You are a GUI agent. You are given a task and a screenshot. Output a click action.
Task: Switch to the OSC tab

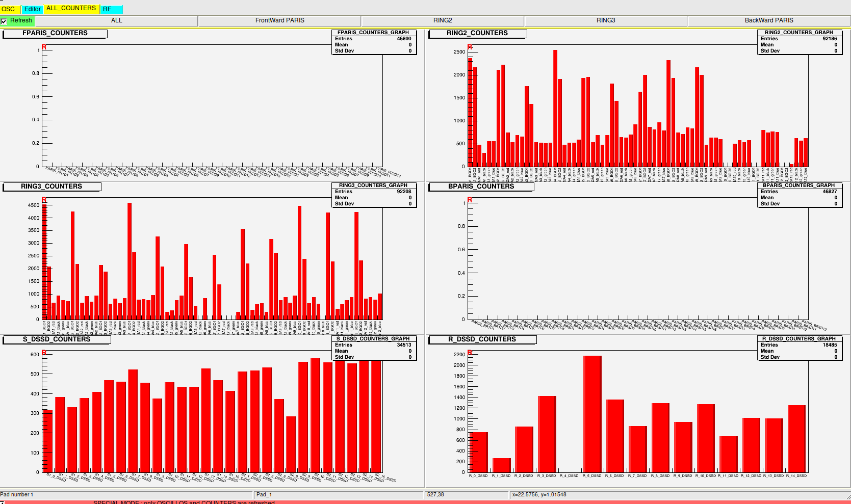(9, 9)
